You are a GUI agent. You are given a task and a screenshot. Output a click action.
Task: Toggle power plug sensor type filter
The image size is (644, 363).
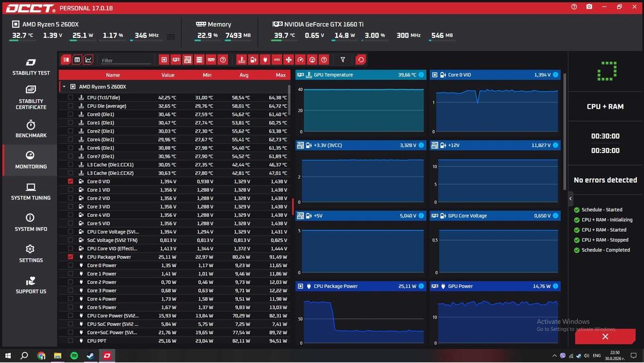tap(265, 60)
